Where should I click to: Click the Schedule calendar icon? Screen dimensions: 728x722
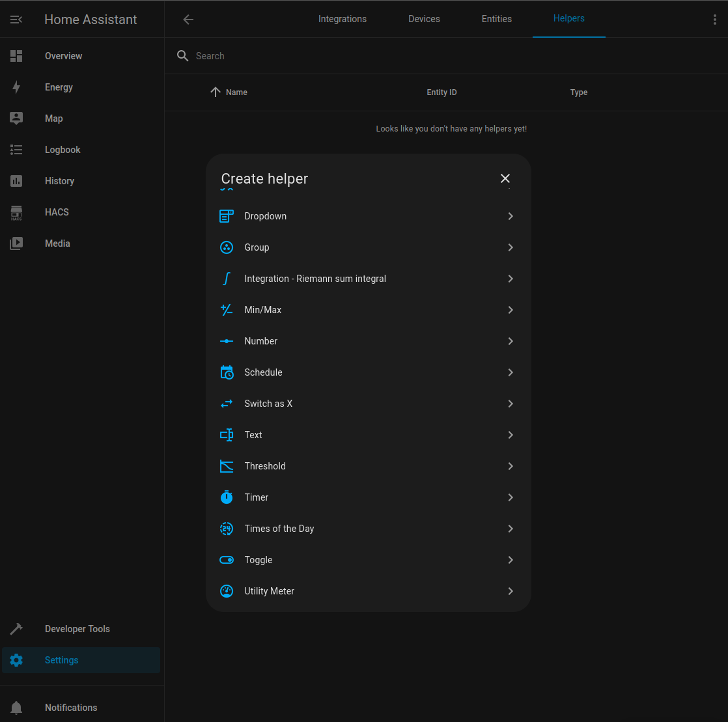click(x=226, y=372)
